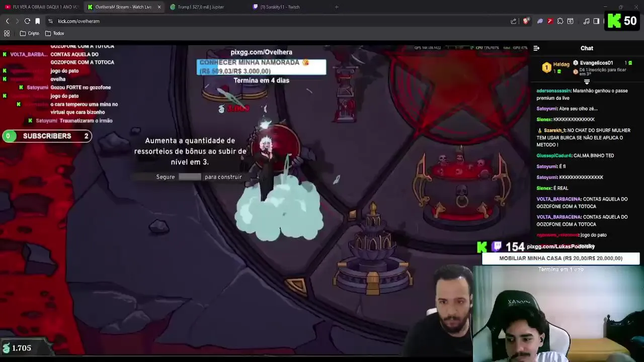Click the CONHECER MINHA NAMORADA donation progress bar
The width and height of the screenshot is (644, 362).
261,67
